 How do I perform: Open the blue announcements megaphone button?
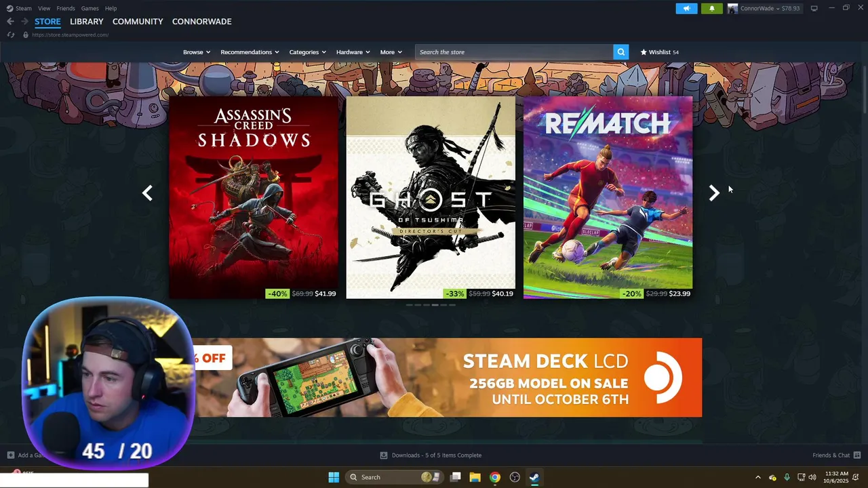tap(686, 8)
